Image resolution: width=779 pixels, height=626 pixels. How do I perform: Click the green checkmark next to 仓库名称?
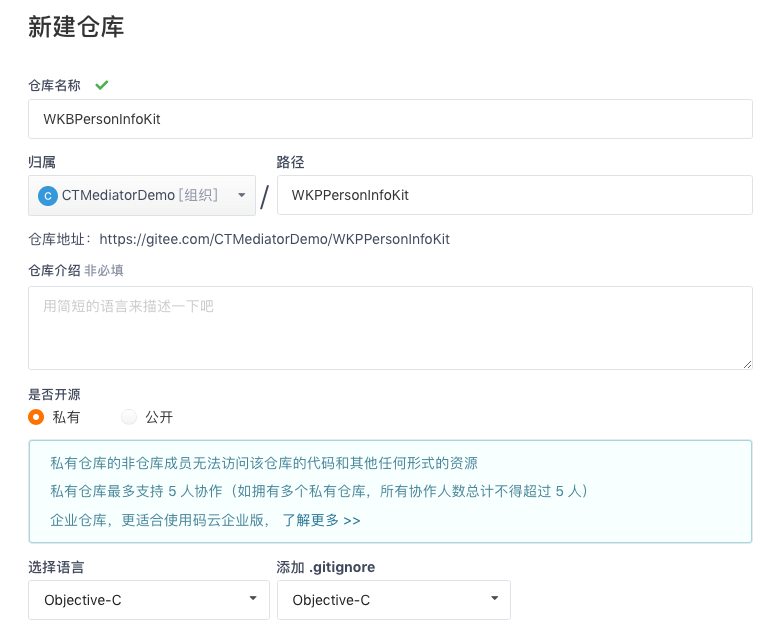[102, 85]
